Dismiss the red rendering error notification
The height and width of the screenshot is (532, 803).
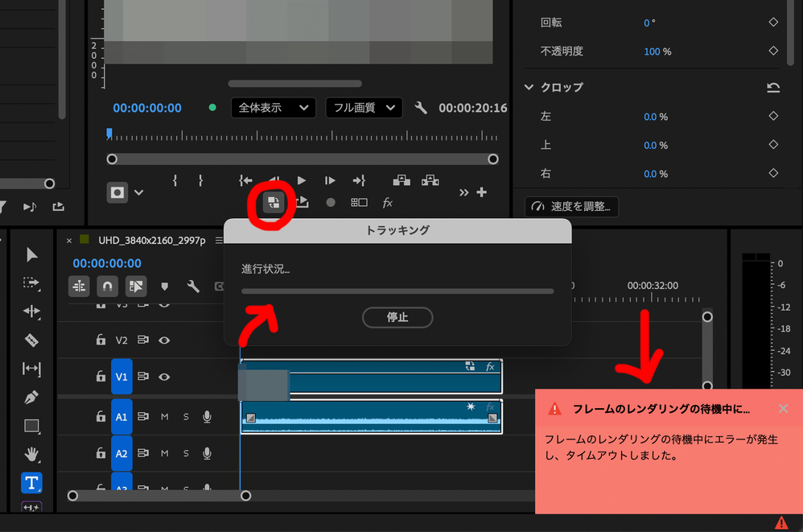tap(783, 409)
